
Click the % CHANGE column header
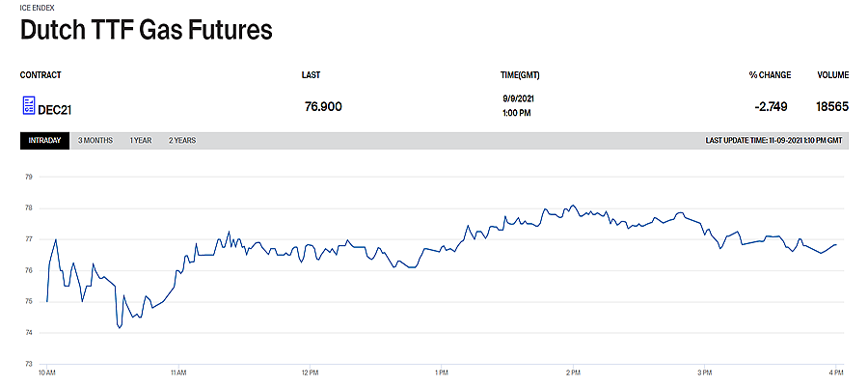click(x=770, y=75)
